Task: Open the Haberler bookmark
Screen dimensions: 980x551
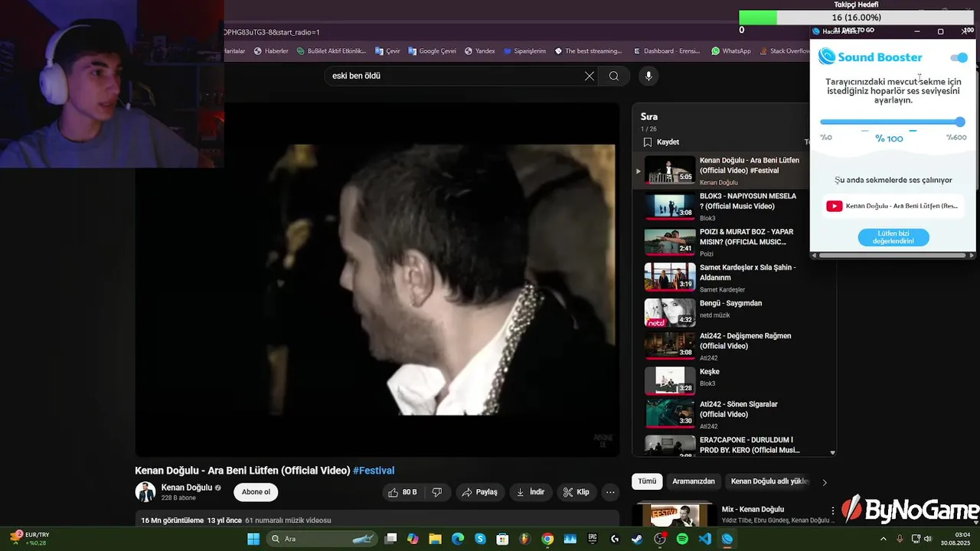Action: (x=271, y=51)
